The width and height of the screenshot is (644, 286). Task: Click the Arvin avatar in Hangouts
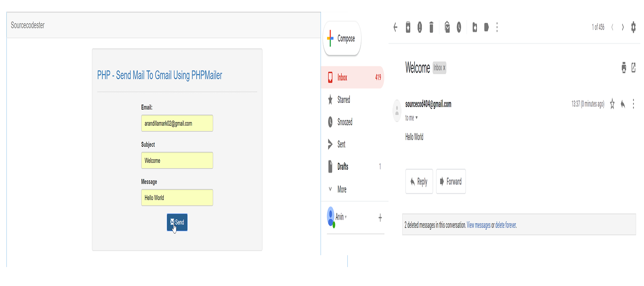331,217
